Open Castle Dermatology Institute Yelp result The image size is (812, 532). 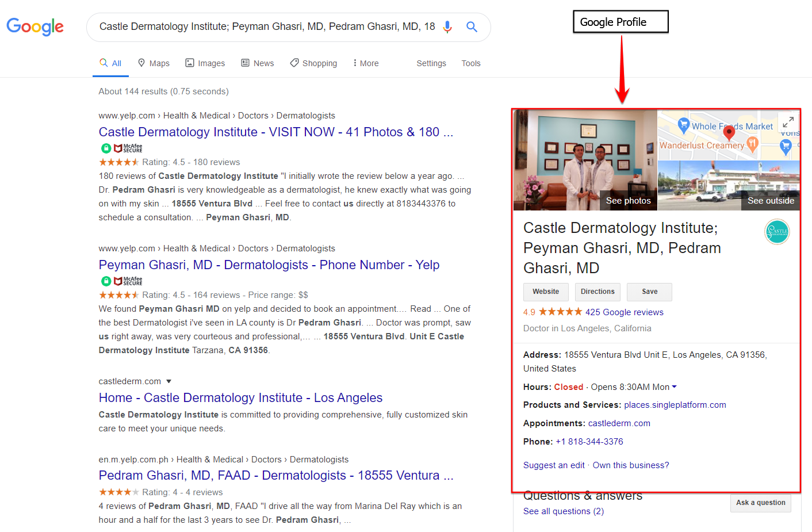pyautogui.click(x=276, y=132)
